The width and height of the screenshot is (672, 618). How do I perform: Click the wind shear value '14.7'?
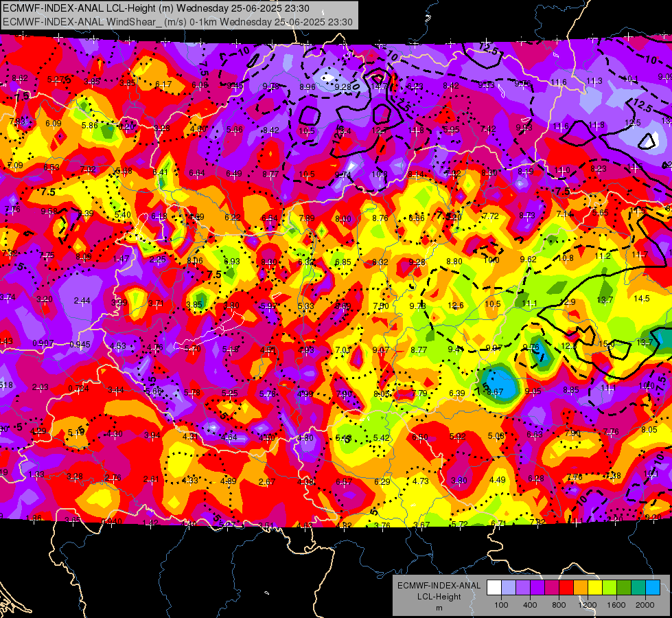click(380, 87)
